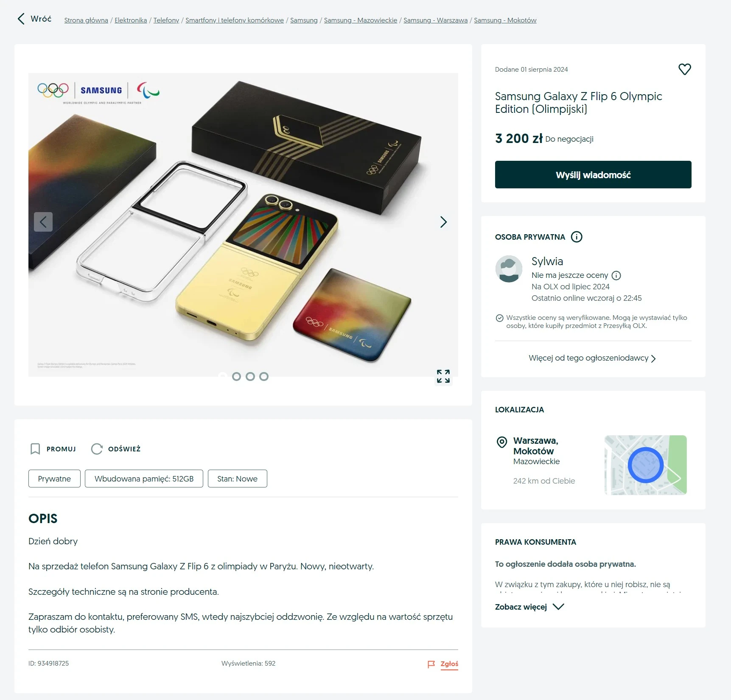Click info icon next to Nie ma jeszcze oceny
This screenshot has width=731, height=700.
pos(616,275)
